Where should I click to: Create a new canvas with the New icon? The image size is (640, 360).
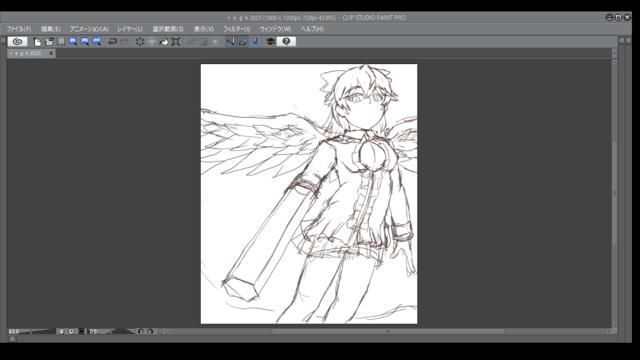coord(37,42)
